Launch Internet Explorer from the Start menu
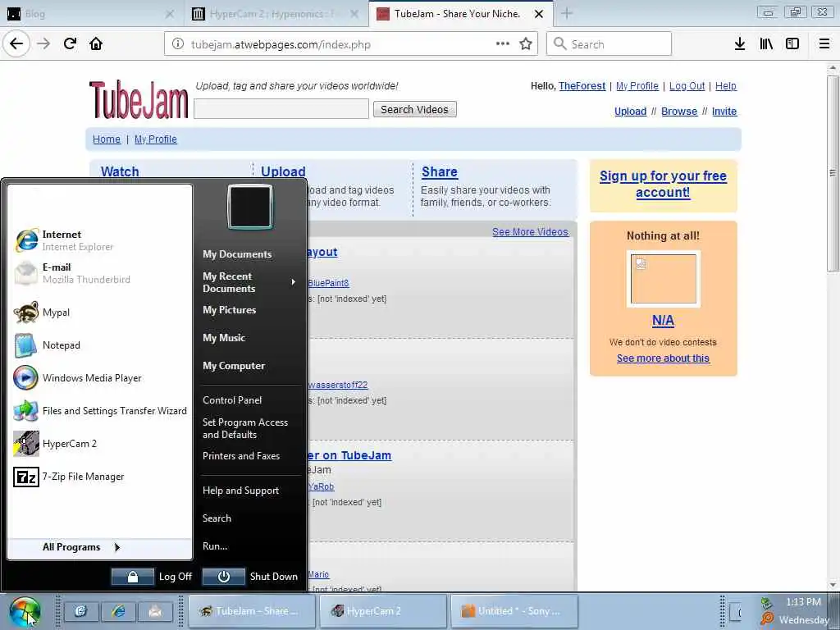Image resolution: width=840 pixels, height=630 pixels. tap(100, 240)
